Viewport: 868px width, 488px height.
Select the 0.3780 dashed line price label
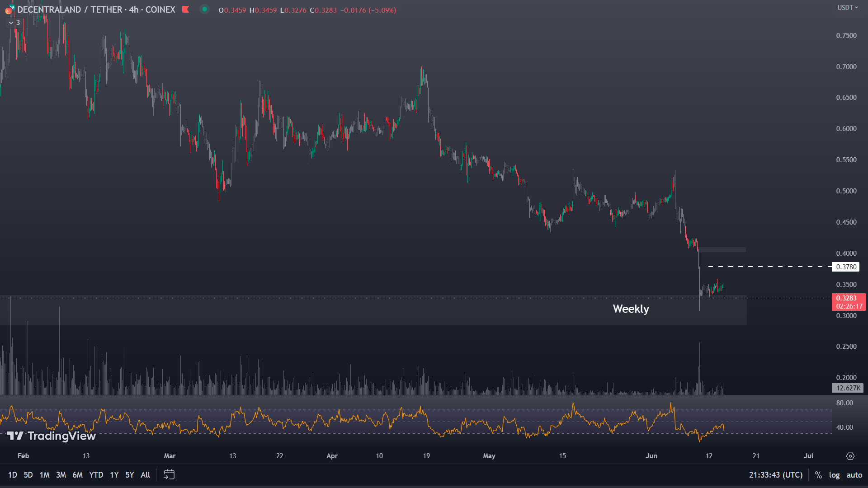846,267
